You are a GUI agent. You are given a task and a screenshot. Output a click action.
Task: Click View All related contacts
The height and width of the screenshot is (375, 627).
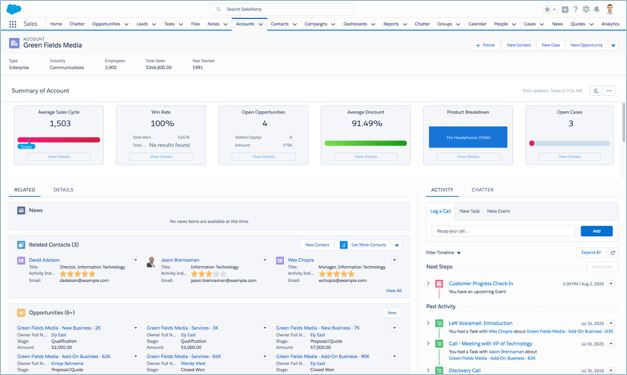click(393, 291)
